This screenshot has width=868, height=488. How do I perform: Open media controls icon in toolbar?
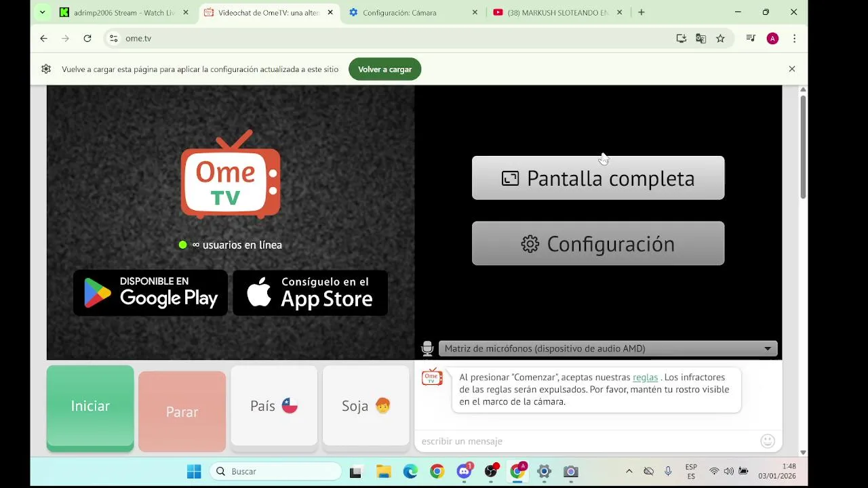(751, 39)
